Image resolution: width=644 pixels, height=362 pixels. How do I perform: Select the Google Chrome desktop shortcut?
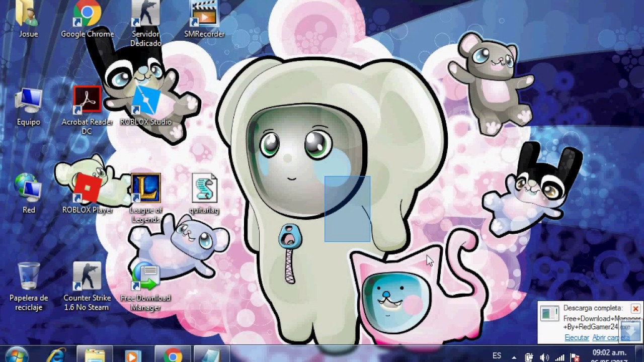(87, 19)
